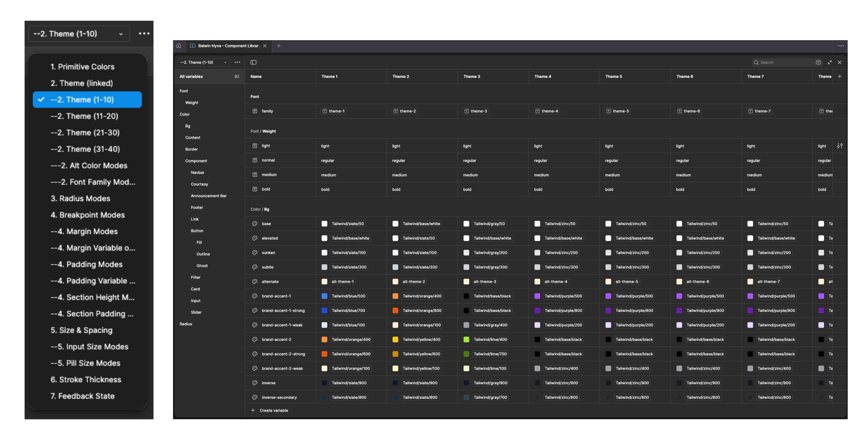The height and width of the screenshot is (434, 868).
Task: Add a new mode with plus icon
Action: [x=840, y=76]
